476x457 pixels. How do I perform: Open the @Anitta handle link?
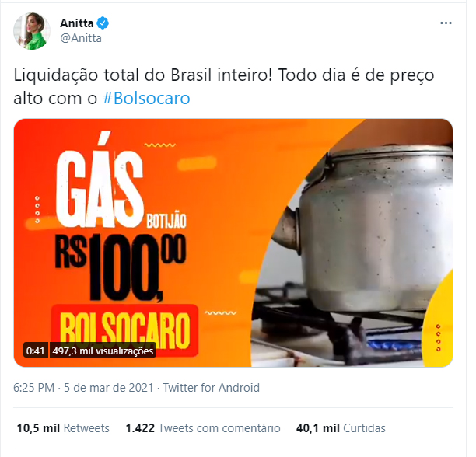tap(81, 38)
